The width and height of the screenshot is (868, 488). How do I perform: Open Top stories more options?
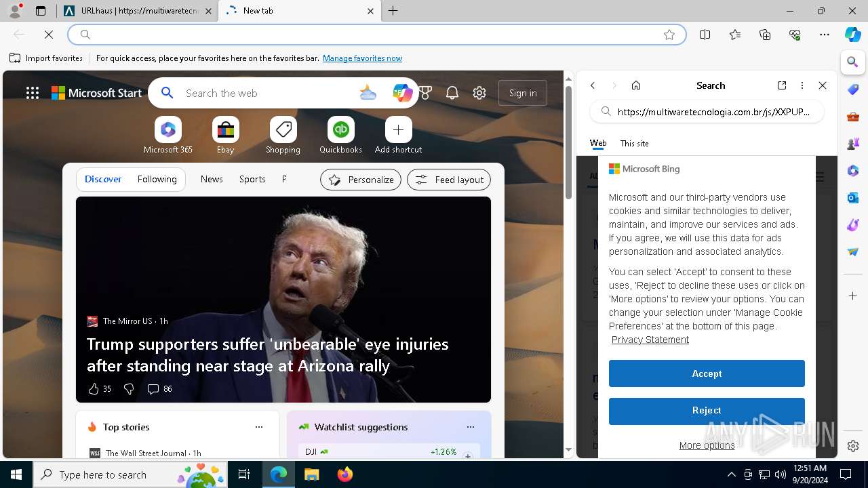tap(258, 427)
